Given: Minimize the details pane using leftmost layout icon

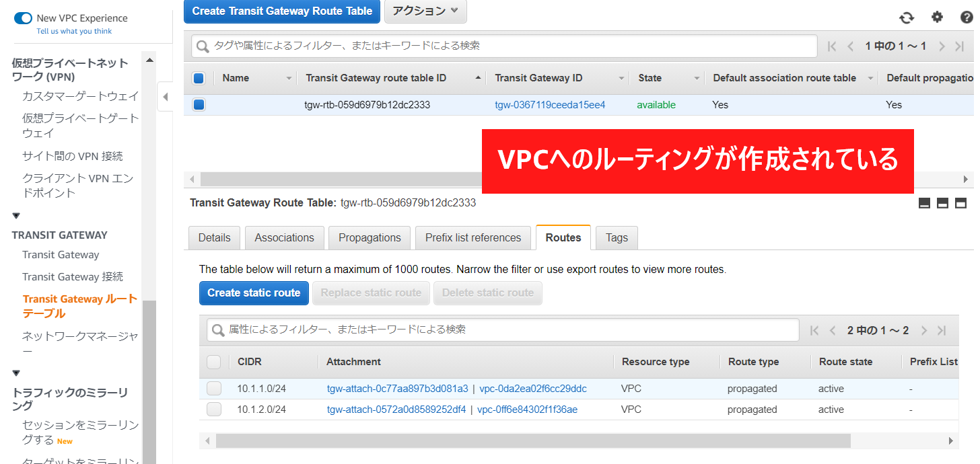Looking at the screenshot, I should (x=924, y=203).
